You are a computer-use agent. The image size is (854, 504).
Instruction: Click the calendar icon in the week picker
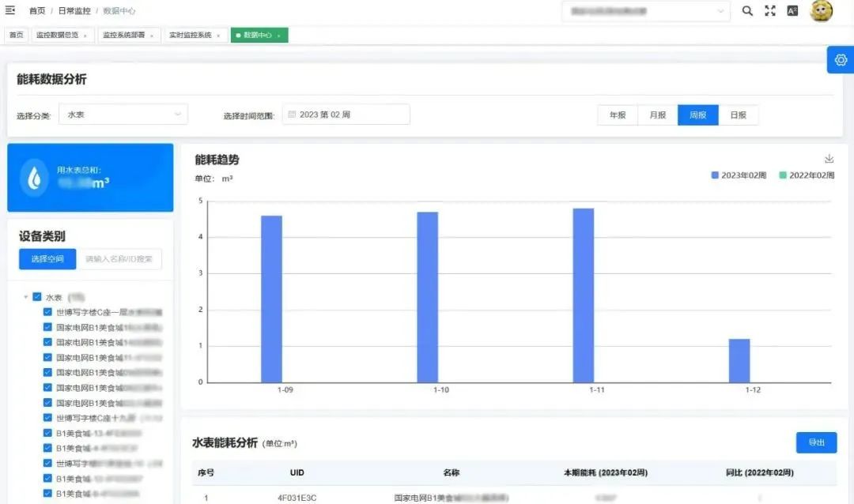[x=291, y=115]
